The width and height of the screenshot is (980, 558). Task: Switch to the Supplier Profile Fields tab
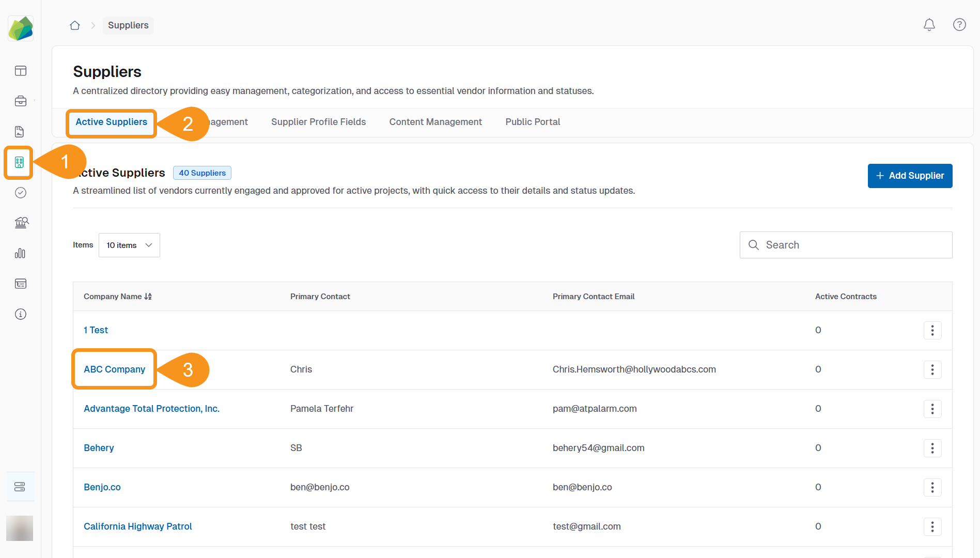[x=318, y=122]
